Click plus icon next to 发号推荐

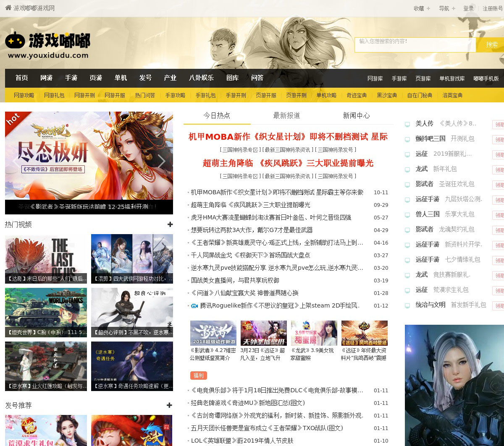(169, 405)
